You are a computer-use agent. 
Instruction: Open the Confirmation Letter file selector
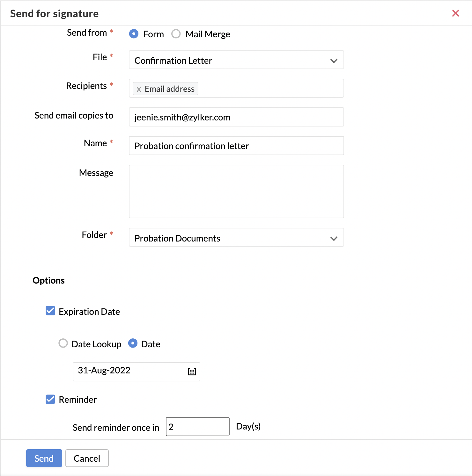[x=236, y=60]
